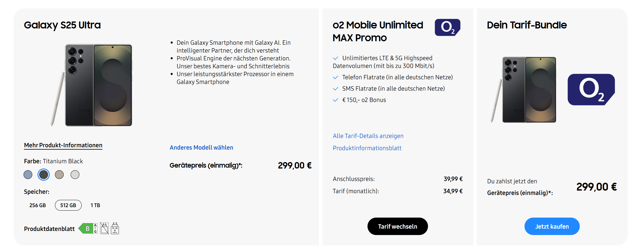
Task: Click the checkmark beside €150,- o2 Bonus
Action: pyautogui.click(x=336, y=100)
